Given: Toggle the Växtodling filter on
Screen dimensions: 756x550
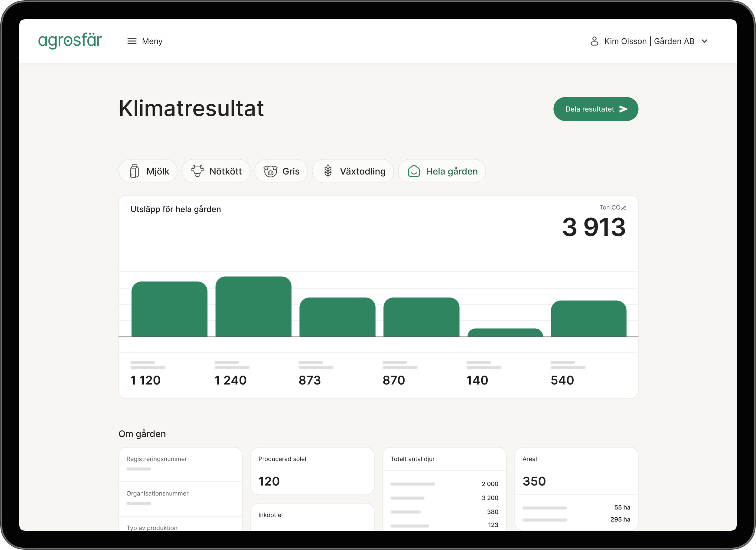Looking at the screenshot, I should 353,171.
